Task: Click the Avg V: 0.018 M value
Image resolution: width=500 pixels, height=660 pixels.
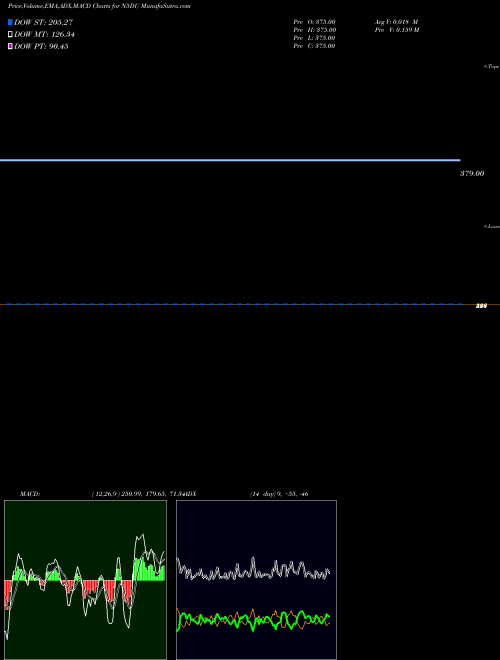Action: [x=396, y=21]
